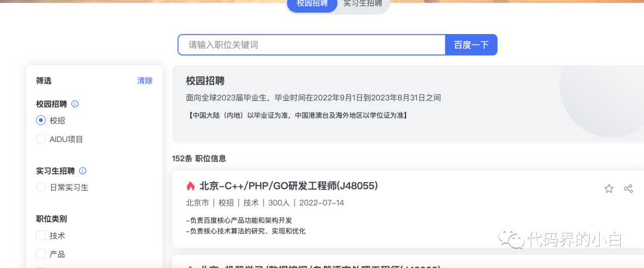Open the 北京-C++/PHP/GO研发工程师(J48055) job title
The image size is (644, 268).
[x=289, y=186]
